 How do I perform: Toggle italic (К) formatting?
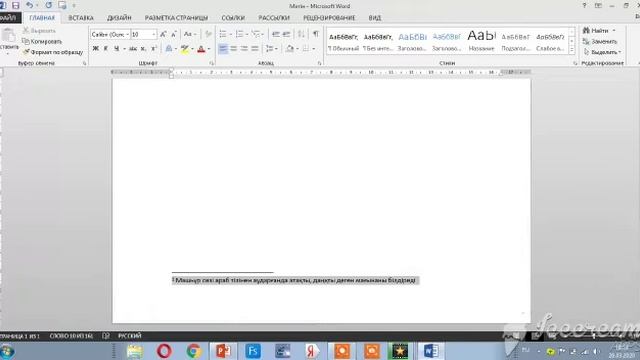click(x=106, y=49)
